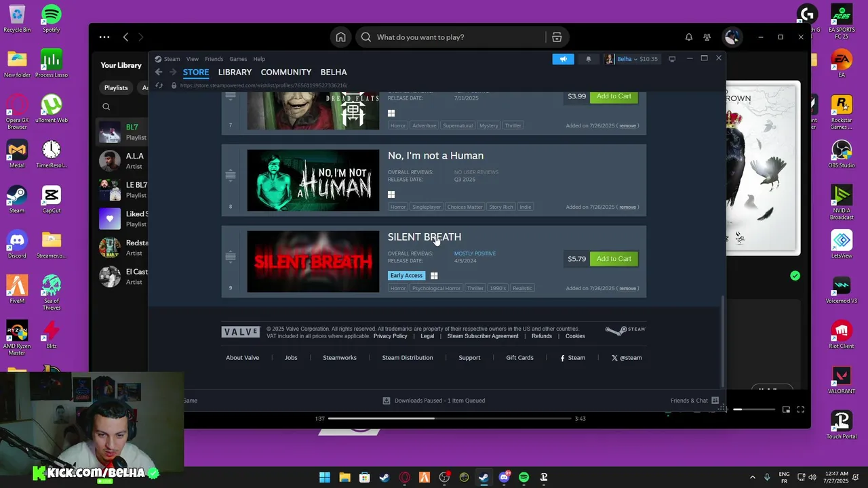
Task: Open the Browse icon in Spotify search bar
Action: [557, 37]
